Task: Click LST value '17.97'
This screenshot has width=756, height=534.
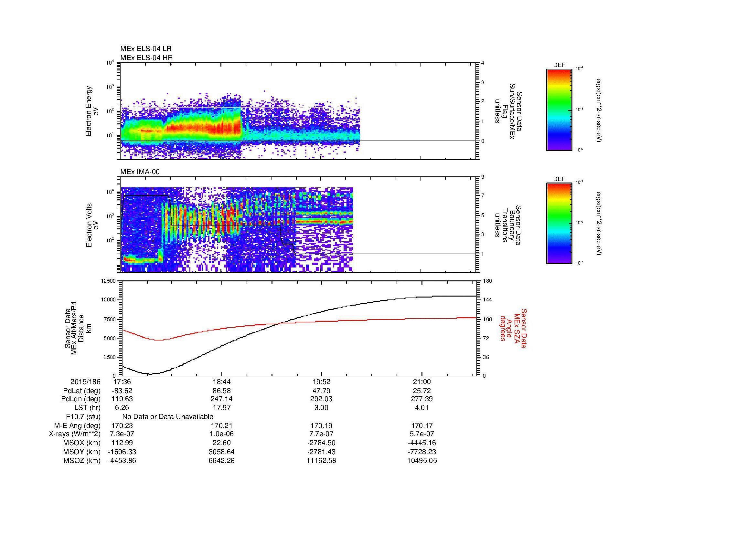Action: (x=222, y=407)
